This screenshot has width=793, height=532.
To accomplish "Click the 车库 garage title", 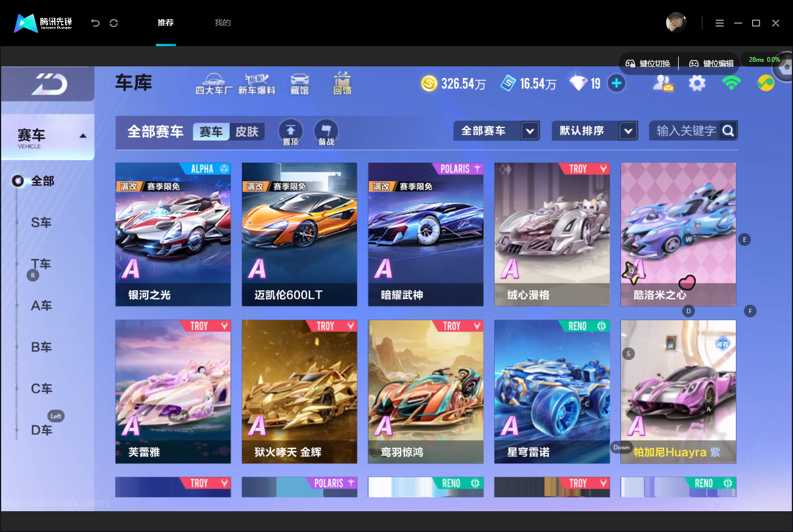I will point(133,83).
